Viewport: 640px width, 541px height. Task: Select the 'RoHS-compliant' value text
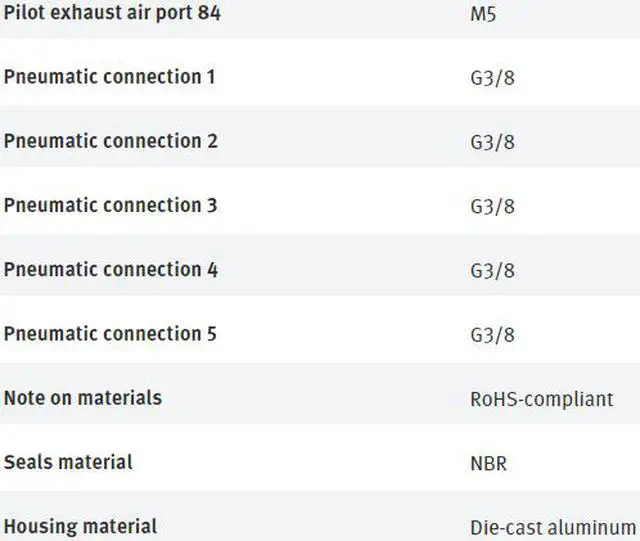(x=541, y=399)
